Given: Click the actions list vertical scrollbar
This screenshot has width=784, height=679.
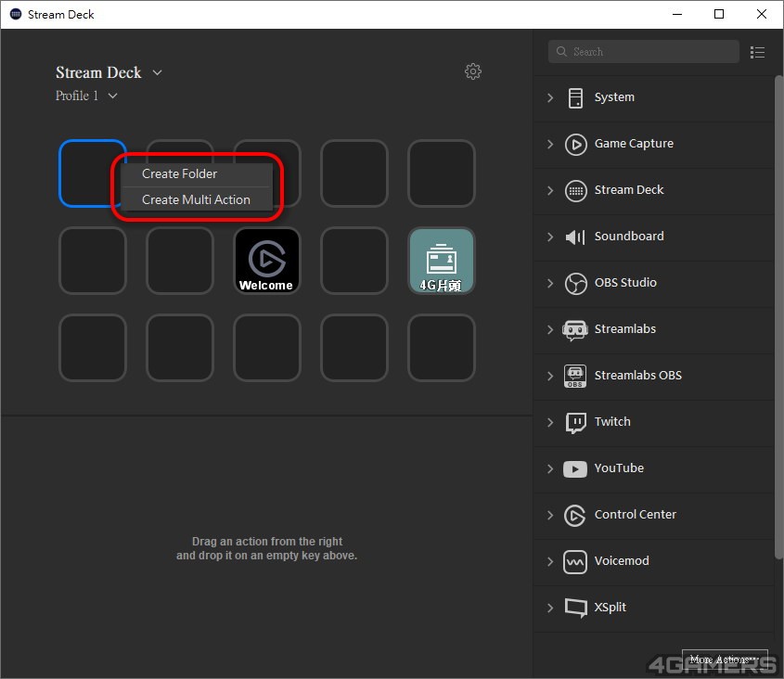Looking at the screenshot, I should 779,317.
